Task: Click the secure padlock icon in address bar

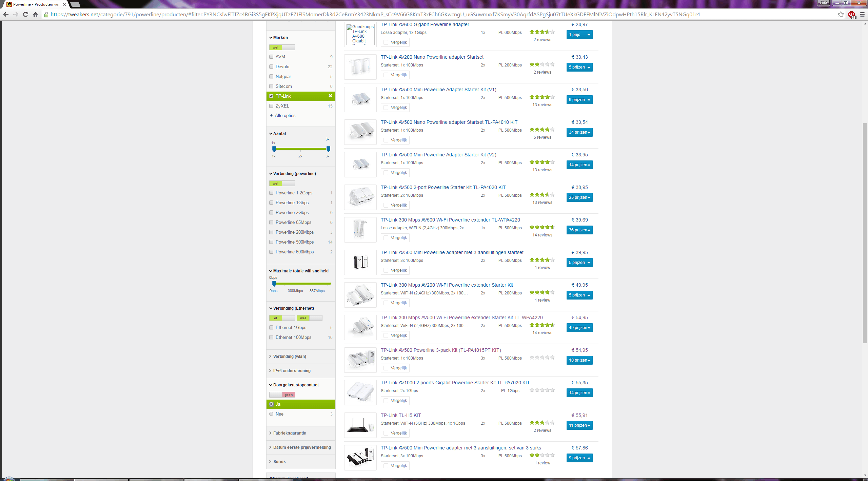Action: tap(46, 14)
